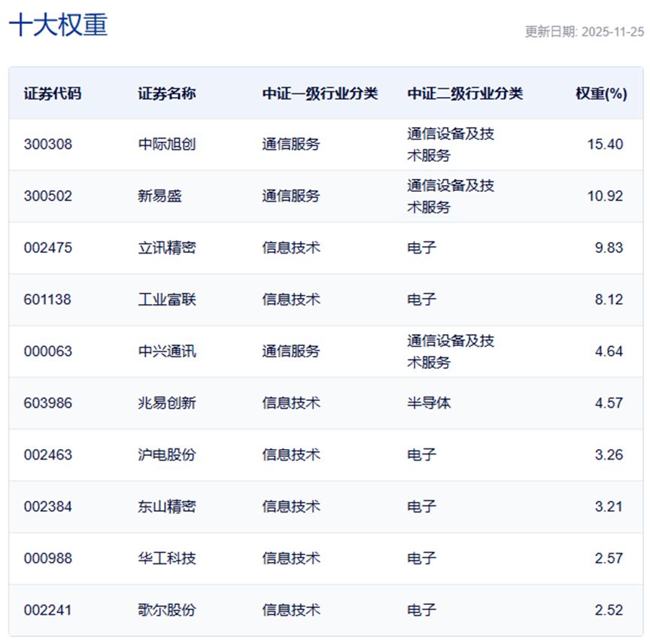Select stock code 002475
The height and width of the screenshot is (644, 650).
pyautogui.click(x=48, y=248)
